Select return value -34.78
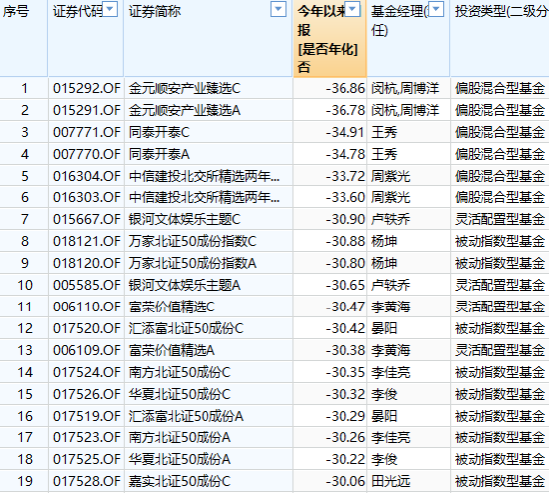Image resolution: width=550 pixels, height=493 pixels. tap(345, 154)
